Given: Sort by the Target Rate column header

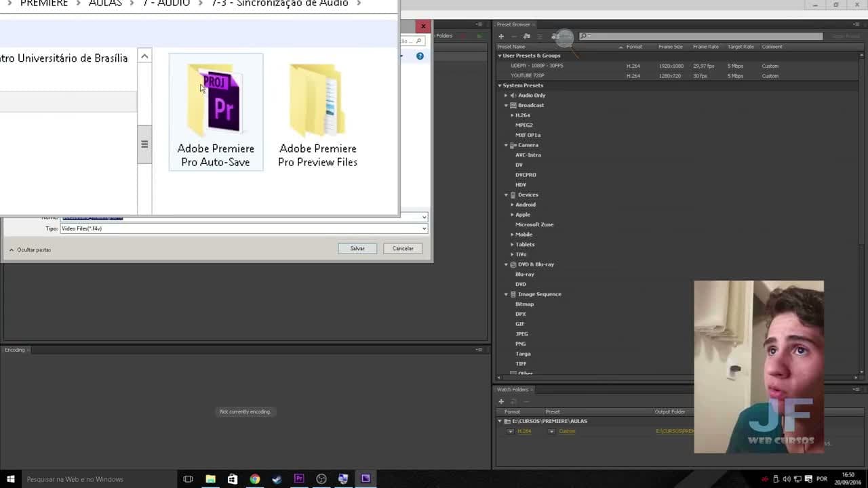Looking at the screenshot, I should click(741, 47).
